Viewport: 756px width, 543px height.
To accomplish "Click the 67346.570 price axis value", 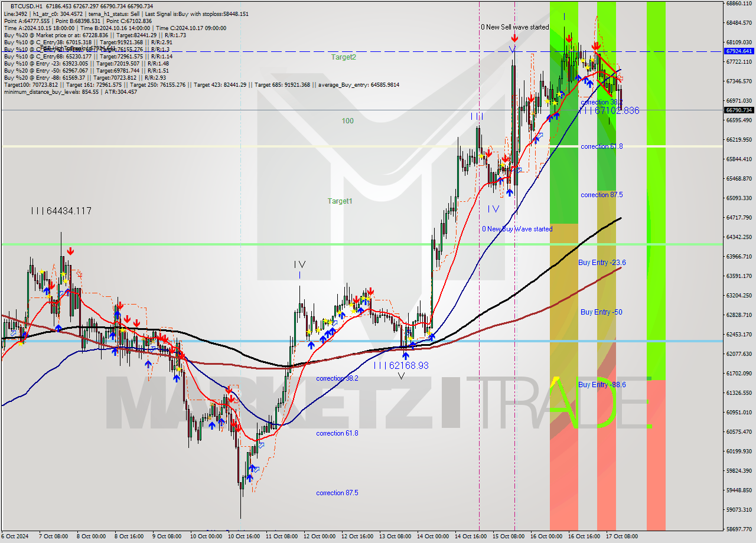I will tap(739, 81).
